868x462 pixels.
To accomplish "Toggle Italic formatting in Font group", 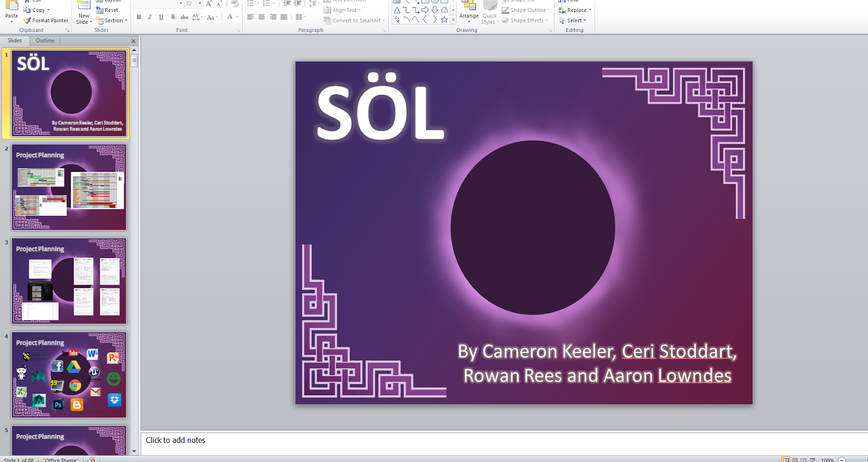I will [x=150, y=17].
